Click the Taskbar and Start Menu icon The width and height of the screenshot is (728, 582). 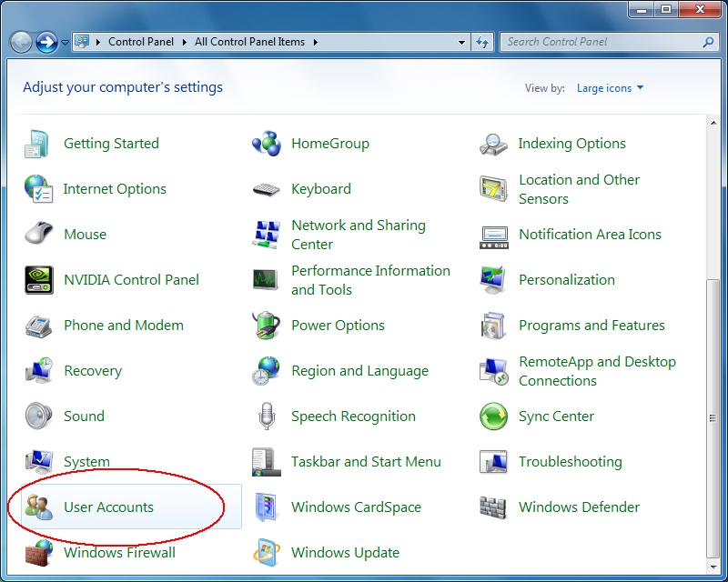click(x=267, y=462)
